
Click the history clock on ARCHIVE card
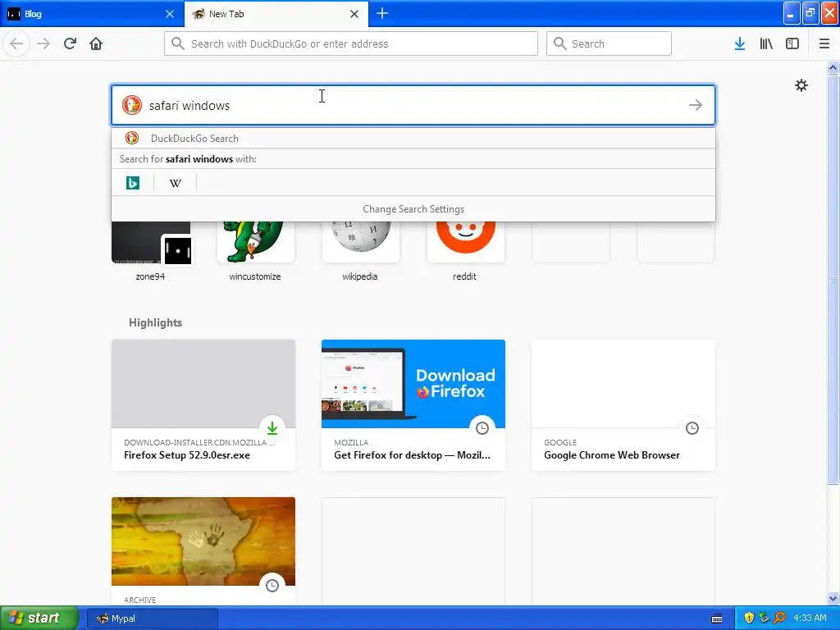(x=272, y=586)
